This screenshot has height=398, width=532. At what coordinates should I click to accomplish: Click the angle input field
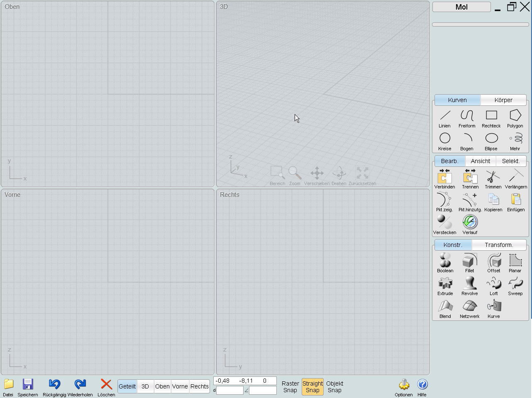[263, 391]
